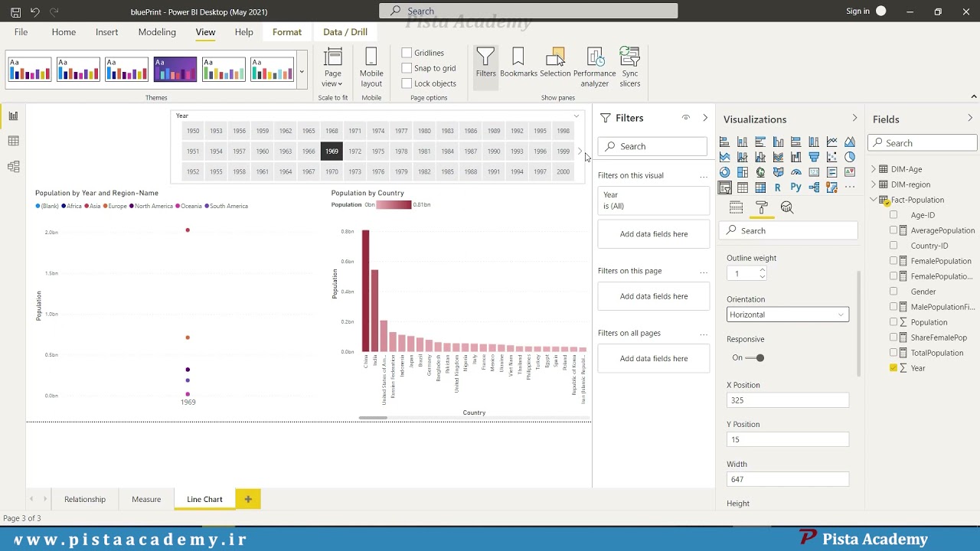980x551 pixels.
Task: Select the R script visual
Action: click(x=778, y=187)
